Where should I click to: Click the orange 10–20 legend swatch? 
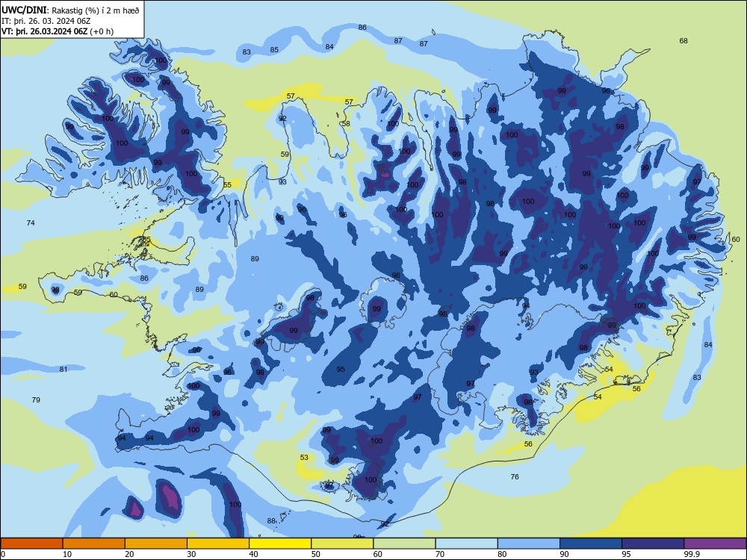pyautogui.click(x=94, y=544)
